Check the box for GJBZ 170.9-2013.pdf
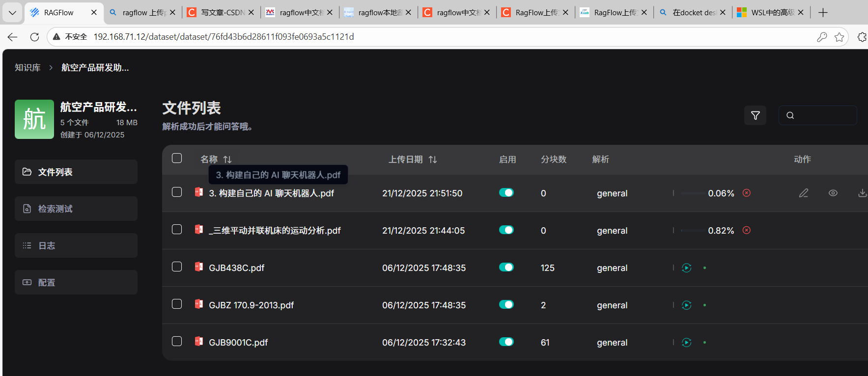The width and height of the screenshot is (868, 376). [x=177, y=304]
